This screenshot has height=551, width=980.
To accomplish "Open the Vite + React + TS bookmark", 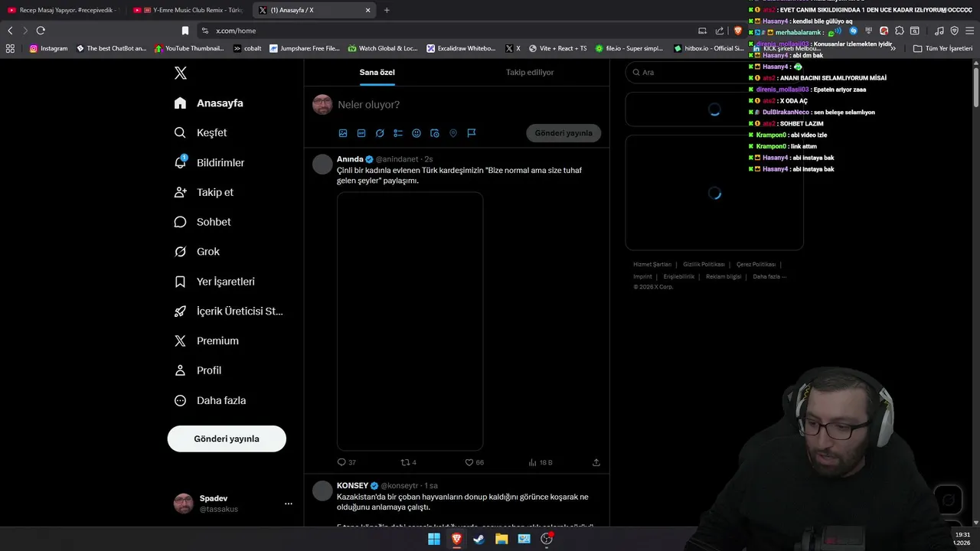I will point(557,48).
